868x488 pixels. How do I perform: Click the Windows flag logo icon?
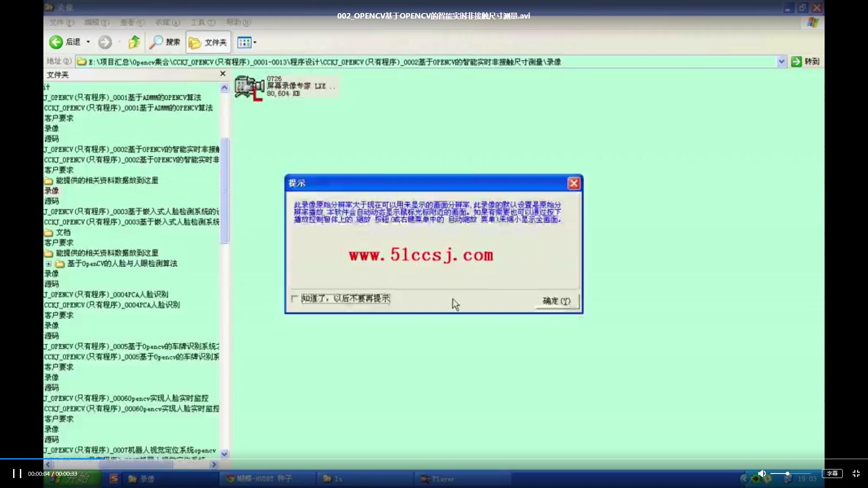[x=813, y=23]
